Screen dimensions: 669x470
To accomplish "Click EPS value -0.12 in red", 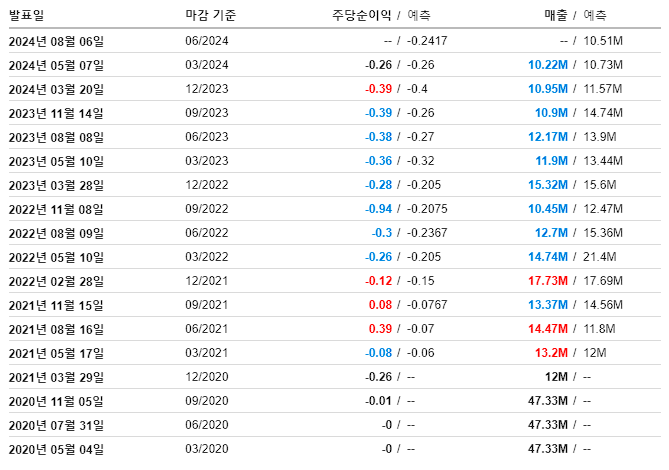I will tap(378, 281).
